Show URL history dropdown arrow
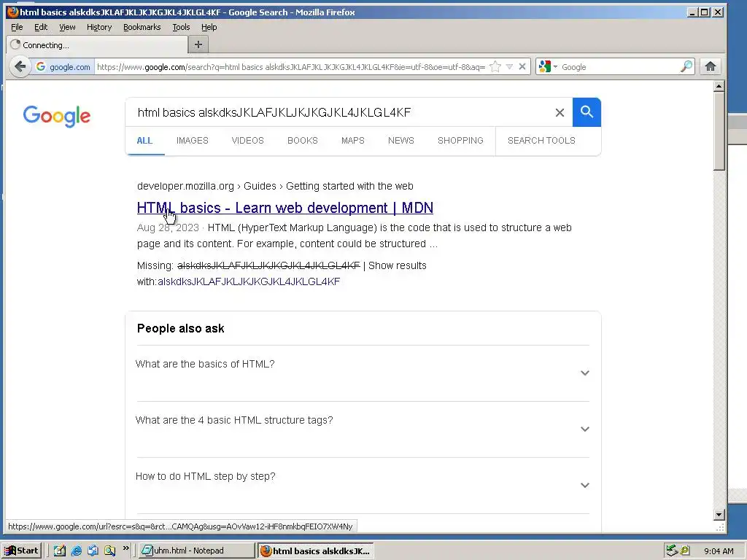Viewport: 747px width, 560px height. pos(509,66)
